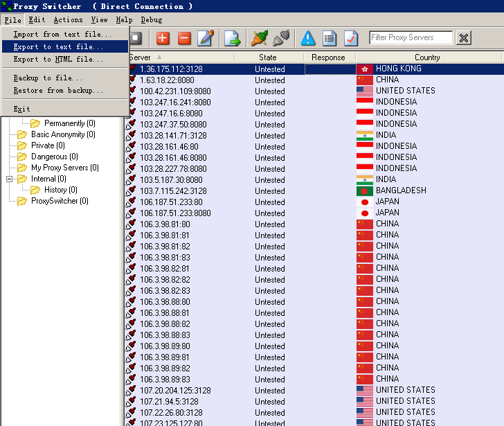Click the Permanently folder icon
The height and width of the screenshot is (426, 504).
tap(35, 123)
